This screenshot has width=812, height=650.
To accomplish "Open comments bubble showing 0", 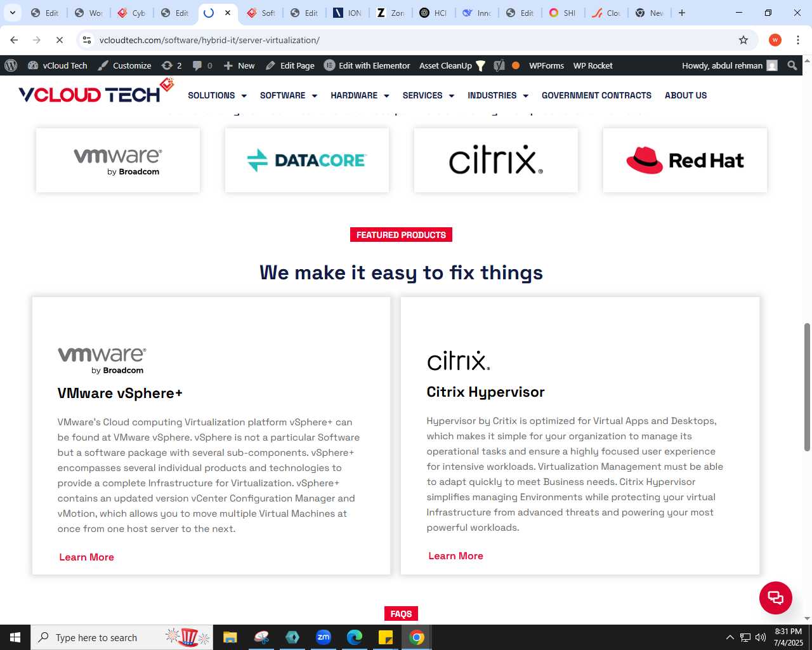I will [202, 65].
